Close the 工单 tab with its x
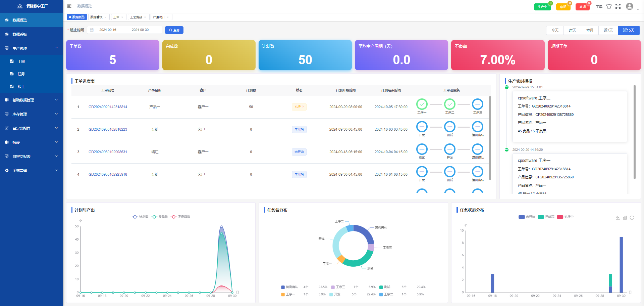644x306 pixels. pos(122,17)
